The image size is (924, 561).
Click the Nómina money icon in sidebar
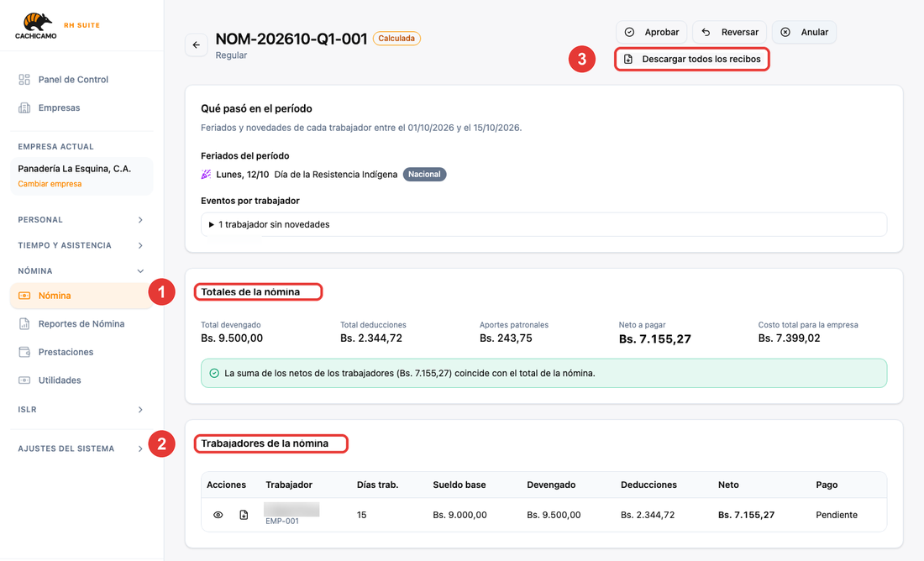(24, 296)
